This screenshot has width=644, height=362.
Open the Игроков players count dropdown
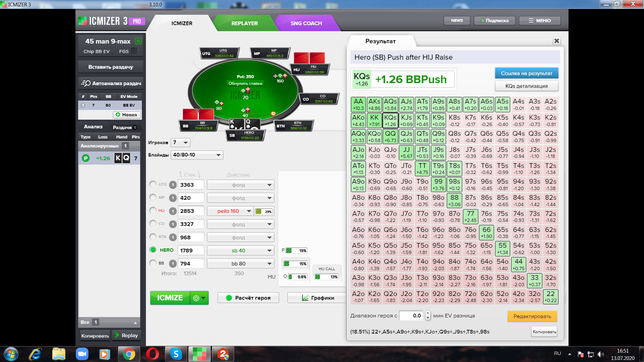(x=180, y=142)
